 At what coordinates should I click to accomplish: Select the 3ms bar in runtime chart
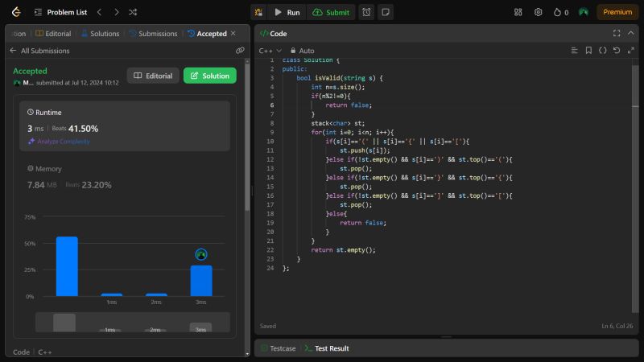pos(201,280)
